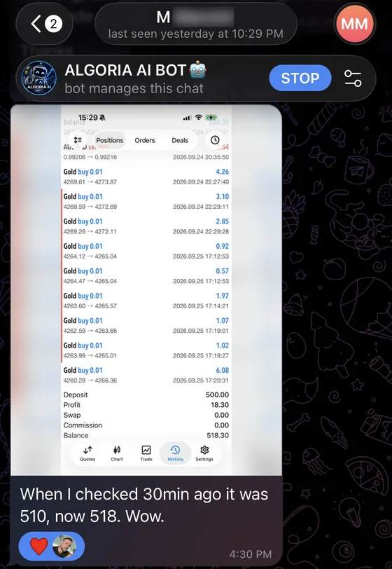Stop the ALGORIA AI BOT

(x=300, y=78)
